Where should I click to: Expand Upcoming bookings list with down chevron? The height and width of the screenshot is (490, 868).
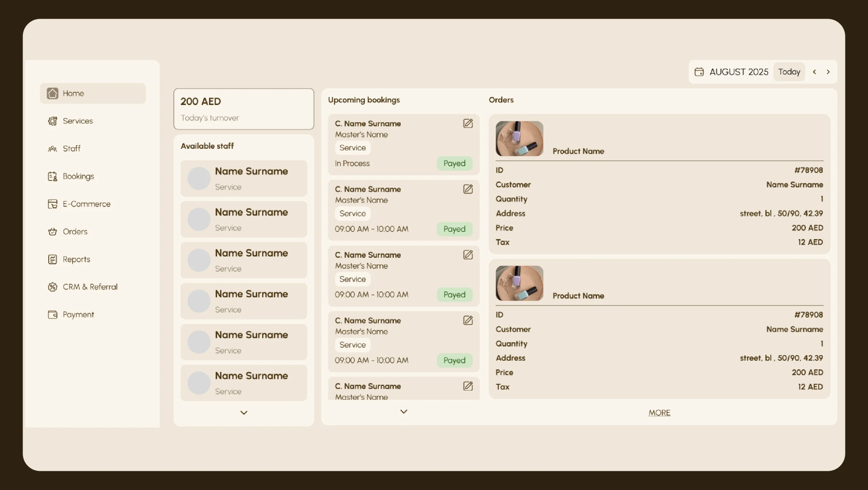[403, 412]
